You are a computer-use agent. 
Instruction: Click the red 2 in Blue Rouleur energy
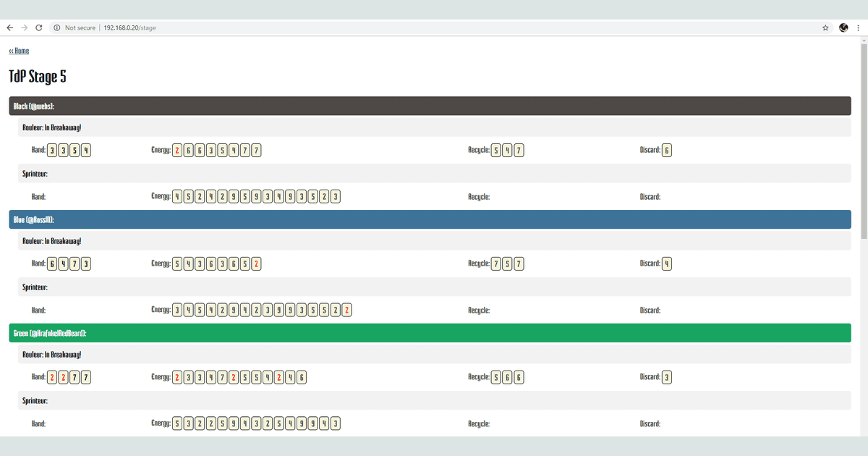(x=257, y=263)
